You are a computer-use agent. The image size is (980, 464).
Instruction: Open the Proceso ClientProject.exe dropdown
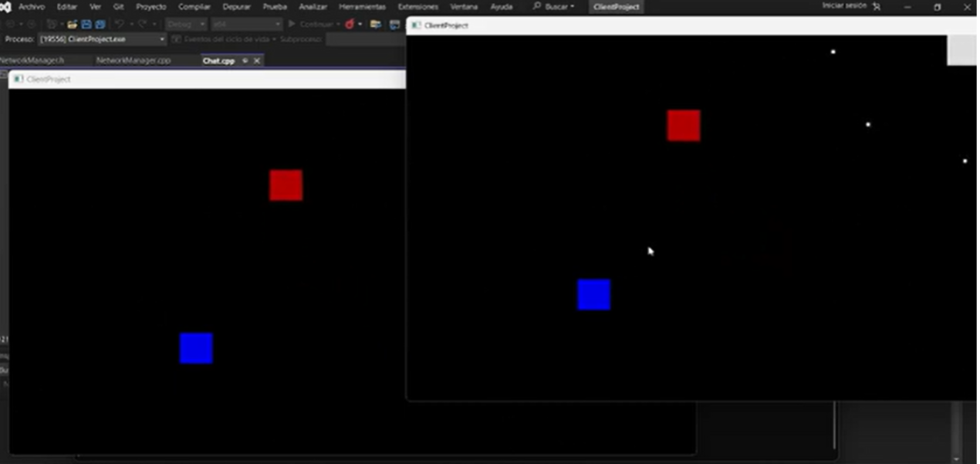(x=102, y=39)
